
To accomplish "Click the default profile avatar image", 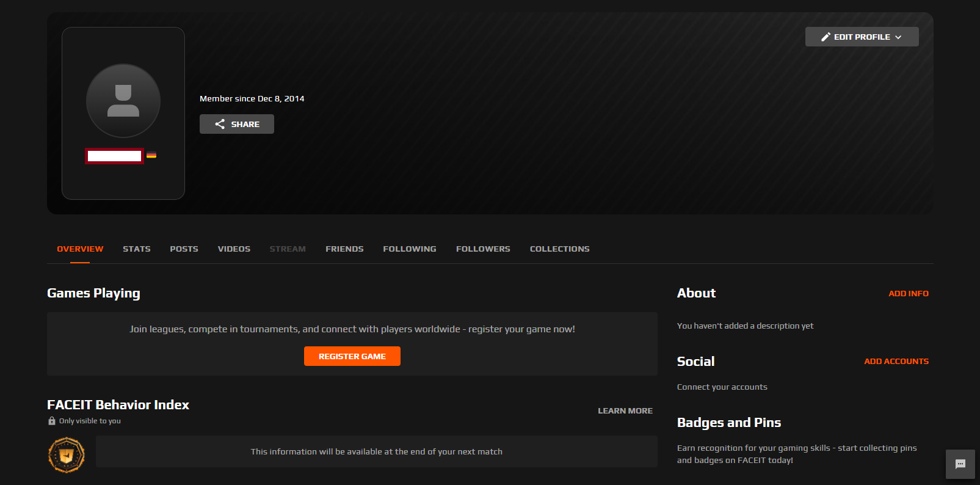I will (x=123, y=101).
